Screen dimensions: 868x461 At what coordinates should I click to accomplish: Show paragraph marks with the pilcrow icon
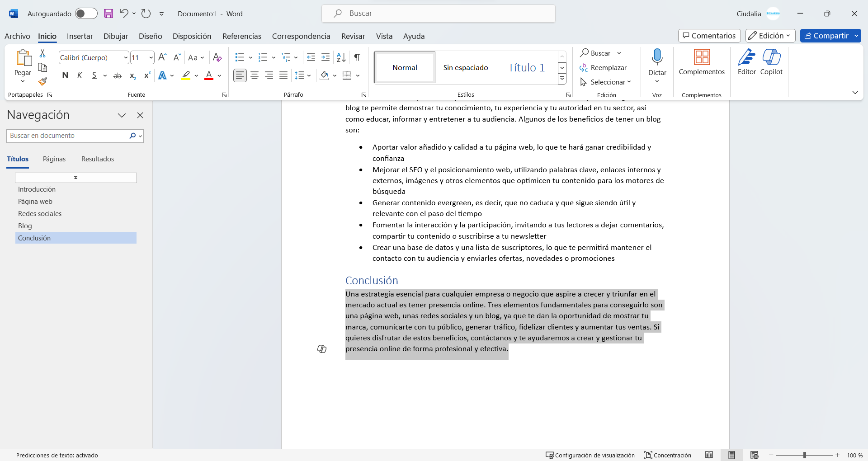pyautogui.click(x=357, y=57)
